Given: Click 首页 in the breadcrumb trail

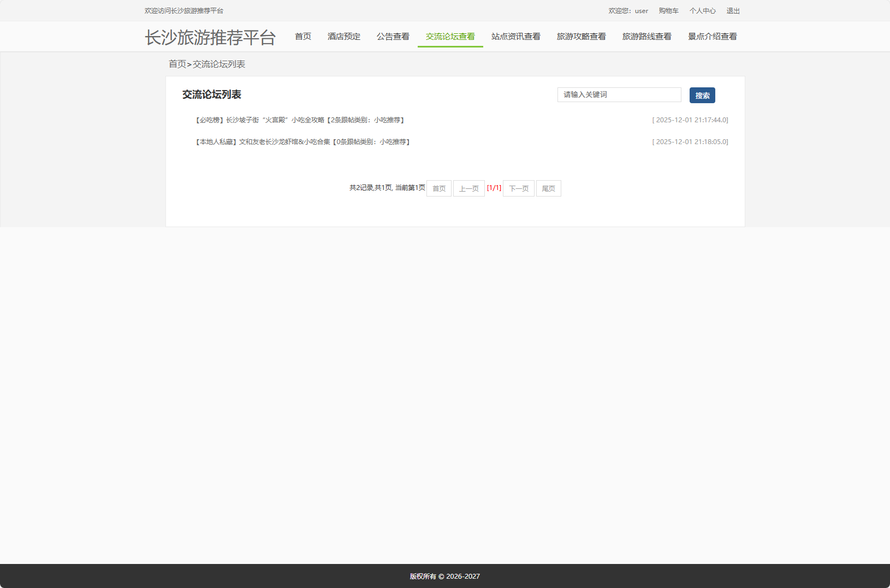Looking at the screenshot, I should tap(177, 64).
